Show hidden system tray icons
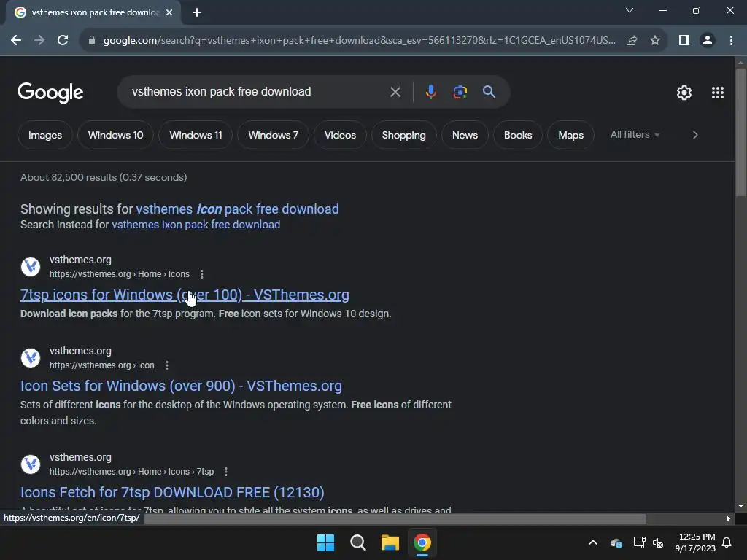747x560 pixels. point(593,542)
